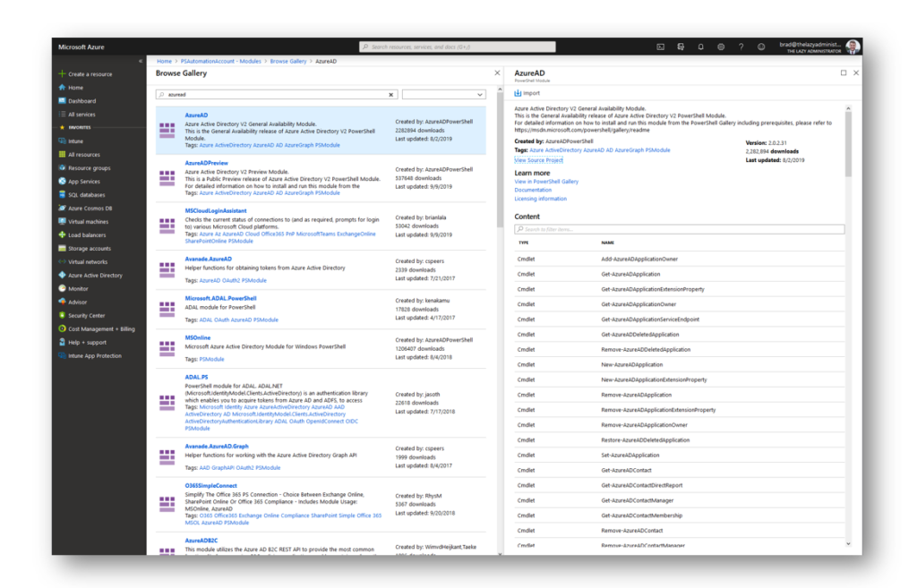Click the Home breadcrumb link

coord(165,62)
